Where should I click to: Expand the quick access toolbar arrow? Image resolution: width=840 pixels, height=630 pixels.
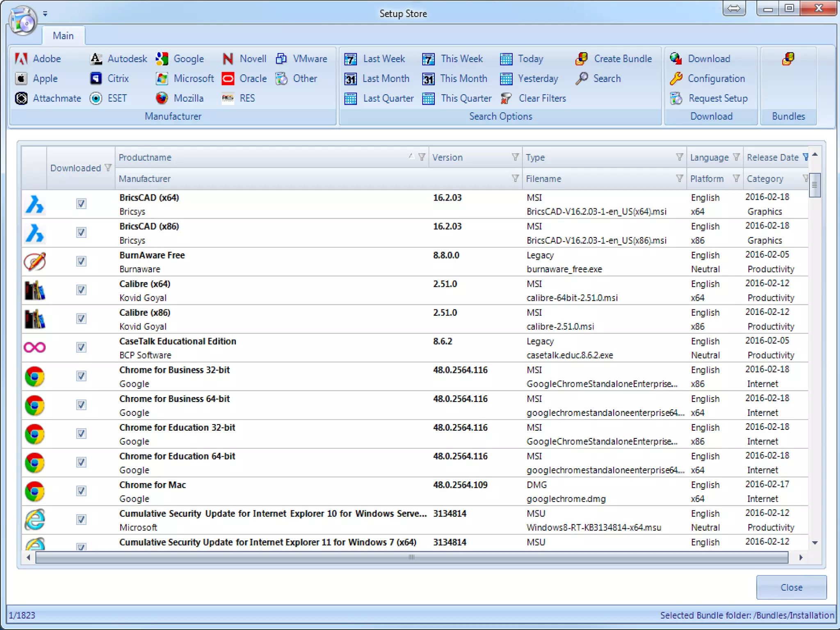click(x=45, y=14)
